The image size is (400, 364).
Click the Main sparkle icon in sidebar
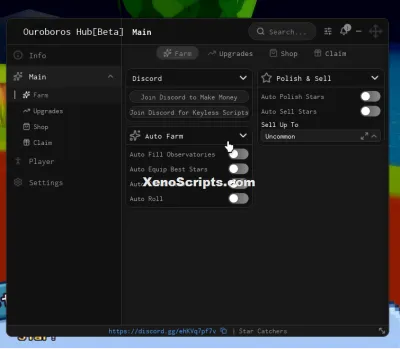pyautogui.click(x=18, y=77)
